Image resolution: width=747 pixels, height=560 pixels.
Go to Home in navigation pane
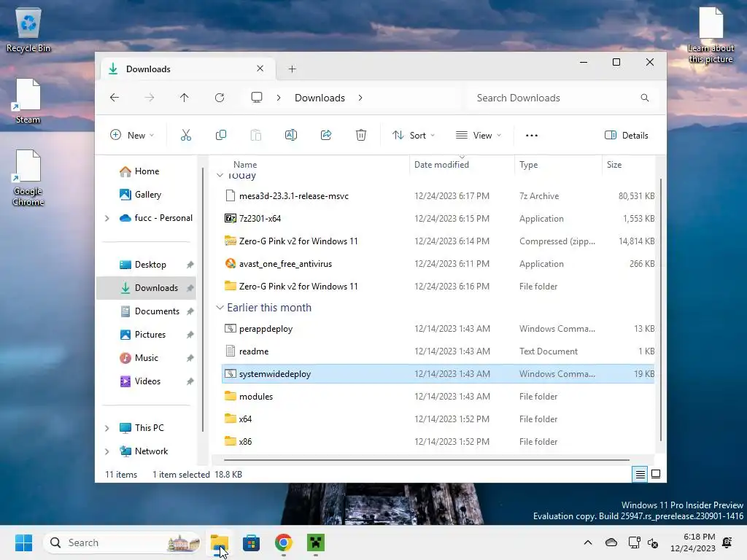tap(147, 171)
